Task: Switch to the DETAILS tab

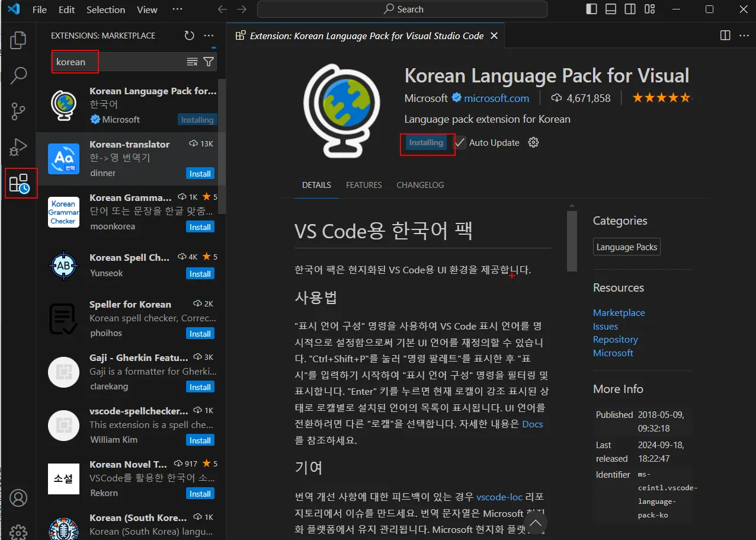Action: pyautogui.click(x=316, y=185)
